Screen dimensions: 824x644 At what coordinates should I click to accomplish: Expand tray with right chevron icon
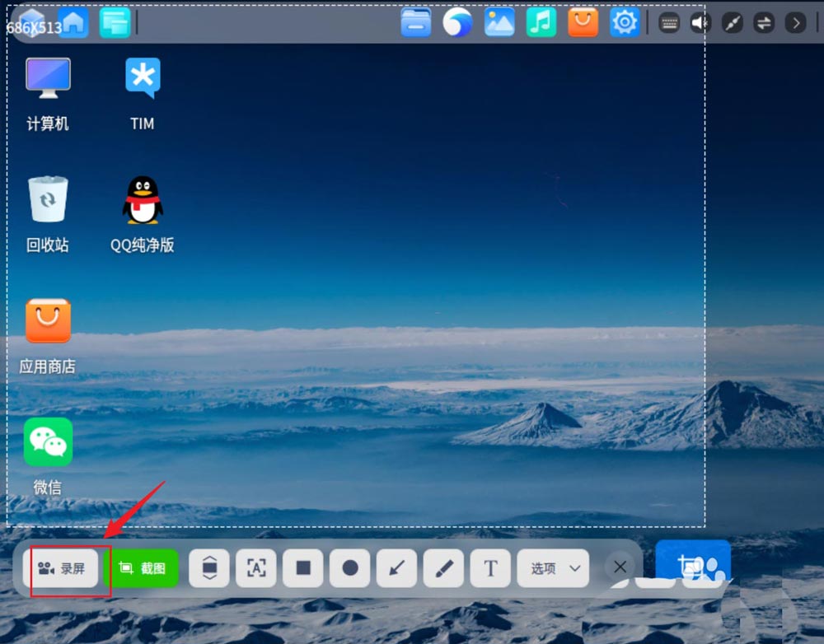796,22
